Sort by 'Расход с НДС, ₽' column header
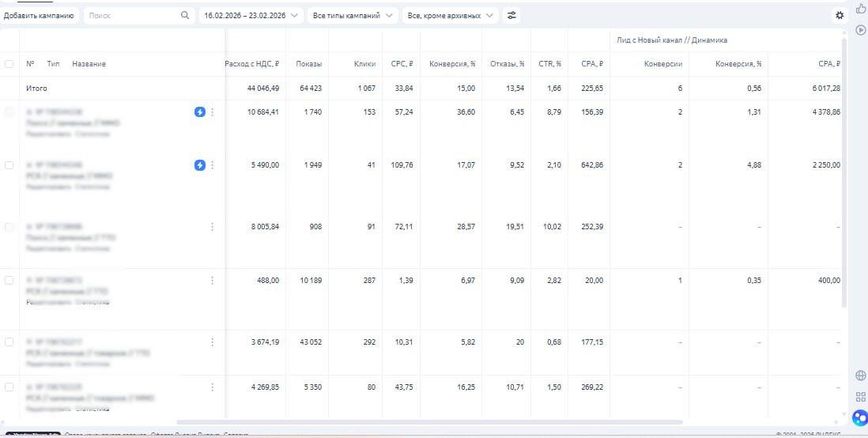 coord(251,64)
